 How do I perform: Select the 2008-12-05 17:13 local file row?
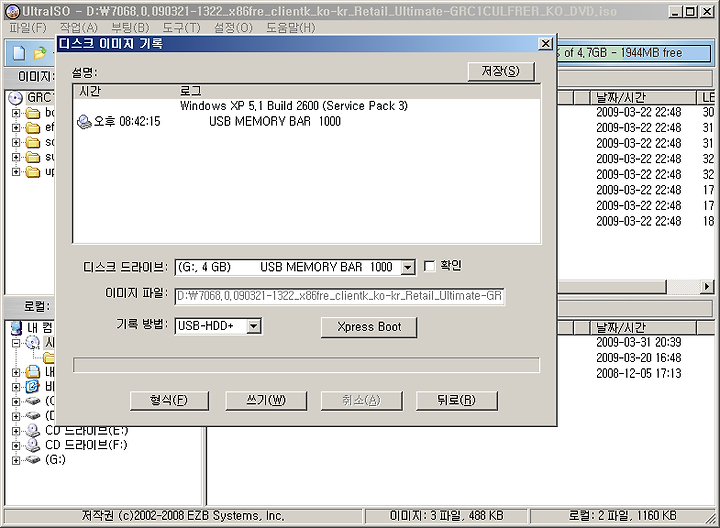click(x=638, y=373)
